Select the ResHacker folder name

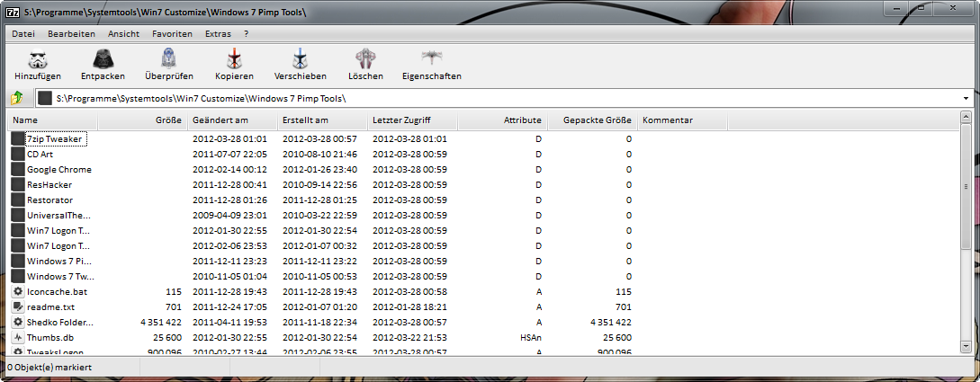(49, 185)
